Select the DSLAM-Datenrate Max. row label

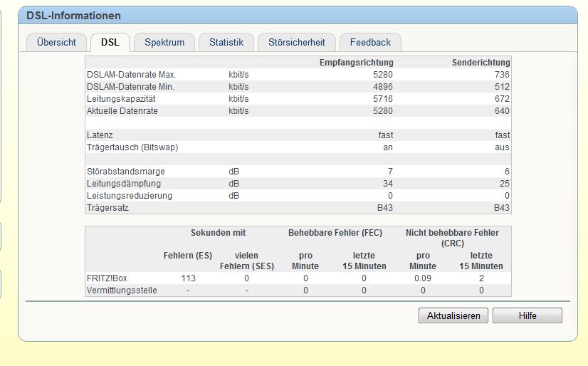pos(131,75)
